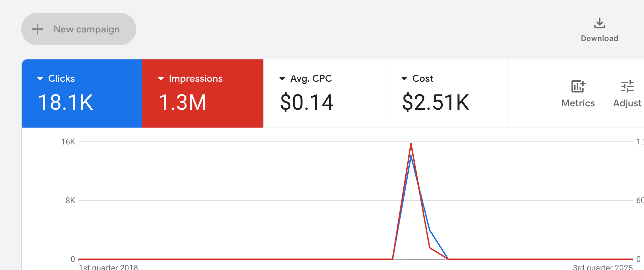Expand the Cost metric dropdown arrow
Viewport: 644px width, 270px height.
(404, 79)
